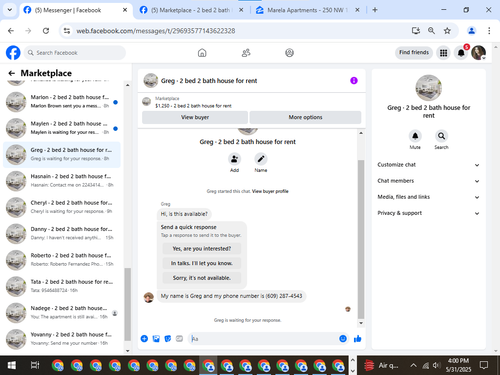Screen dimensions: 500x375
Task: Bookmark page with star icon
Action: tap(447, 31)
